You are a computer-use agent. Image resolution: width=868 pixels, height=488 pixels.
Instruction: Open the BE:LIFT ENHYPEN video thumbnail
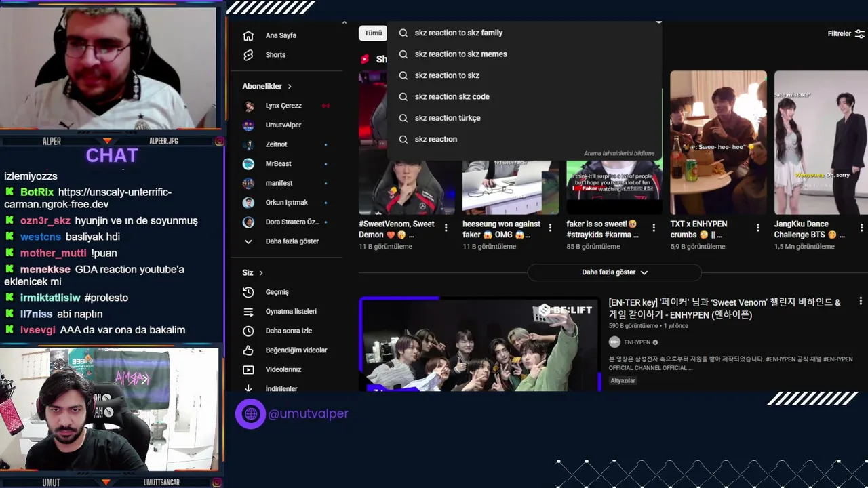479,344
